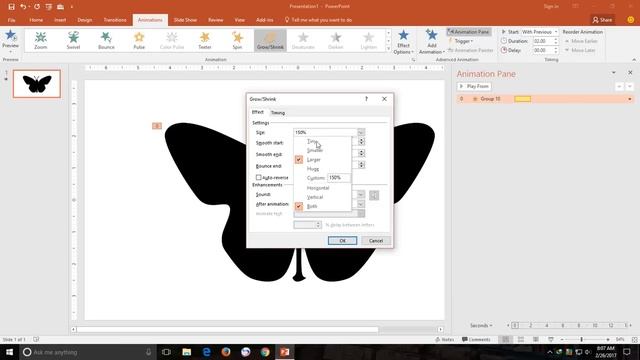This screenshot has height=360, width=640.
Task: Open Group 10 animation item dropdown arrow
Action: click(629, 99)
